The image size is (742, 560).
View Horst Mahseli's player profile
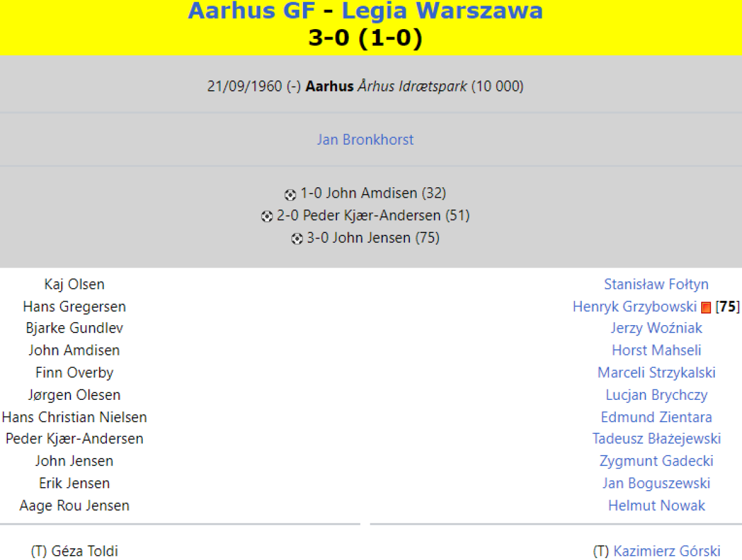[656, 350]
